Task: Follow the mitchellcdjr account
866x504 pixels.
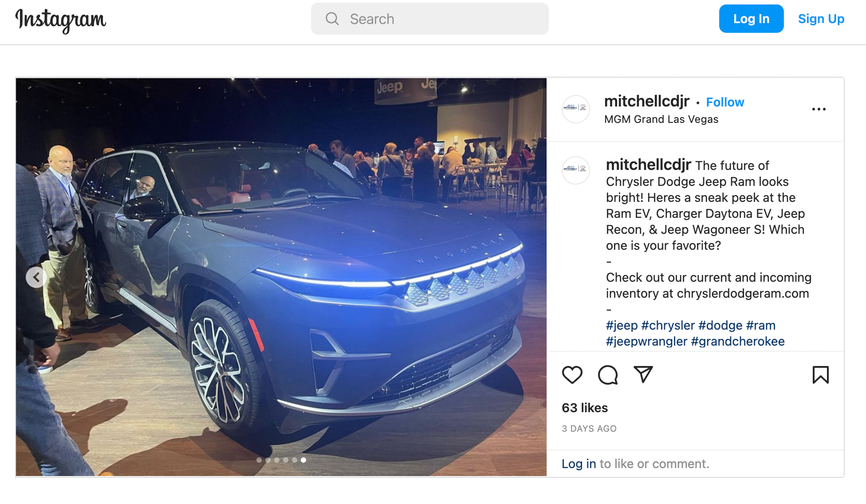Action: click(x=725, y=102)
